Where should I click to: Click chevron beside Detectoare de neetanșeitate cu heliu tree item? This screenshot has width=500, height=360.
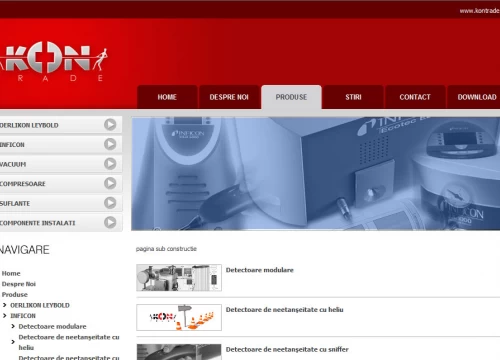tap(13, 342)
